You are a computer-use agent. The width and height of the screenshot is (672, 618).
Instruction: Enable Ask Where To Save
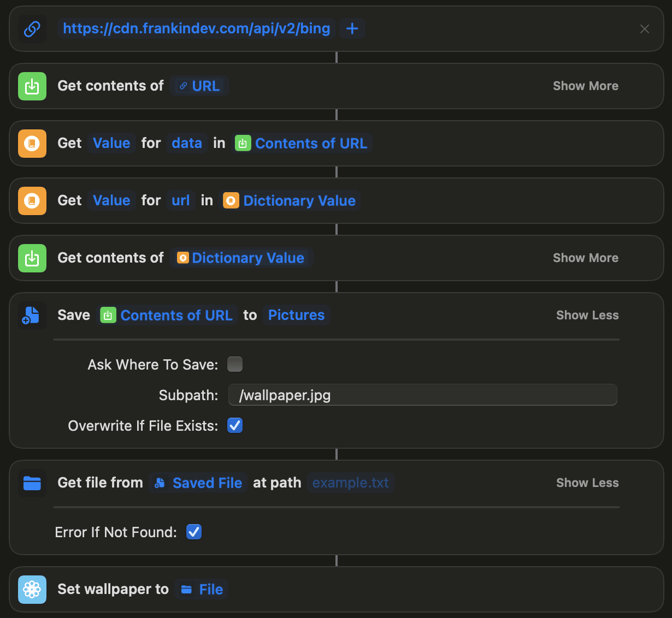(x=235, y=364)
